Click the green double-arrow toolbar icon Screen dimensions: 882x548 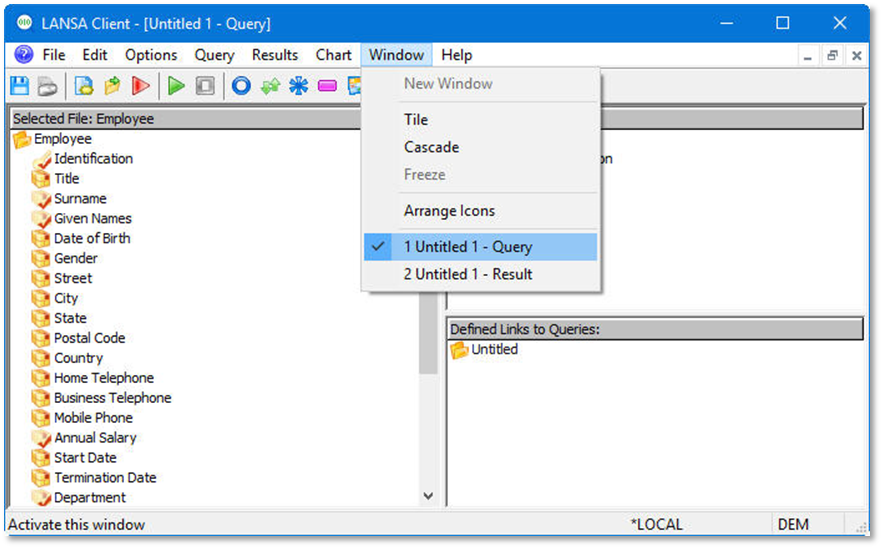pyautogui.click(x=271, y=86)
